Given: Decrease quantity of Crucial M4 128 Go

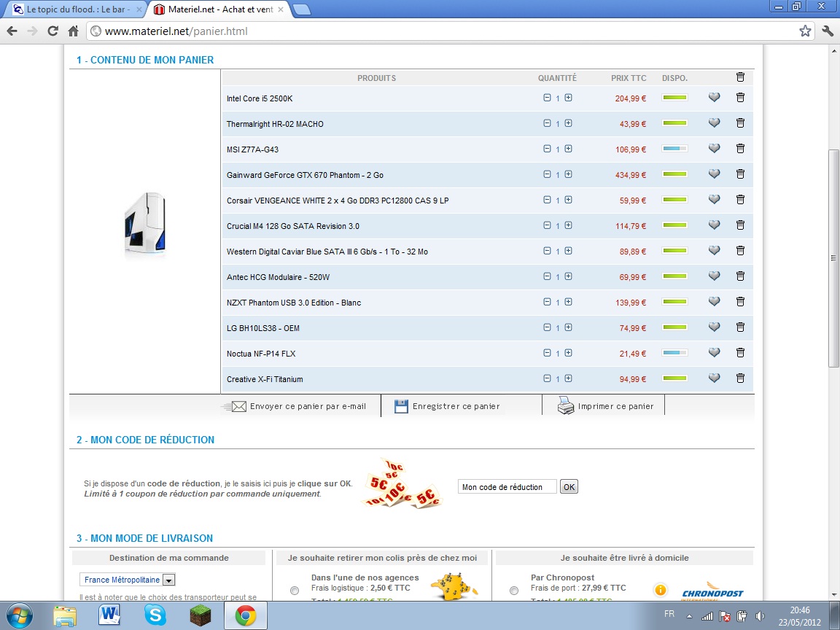Looking at the screenshot, I should click(547, 225).
